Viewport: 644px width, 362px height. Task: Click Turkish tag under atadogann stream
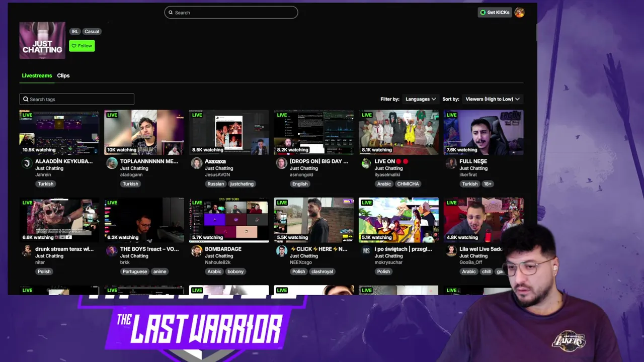tap(130, 184)
